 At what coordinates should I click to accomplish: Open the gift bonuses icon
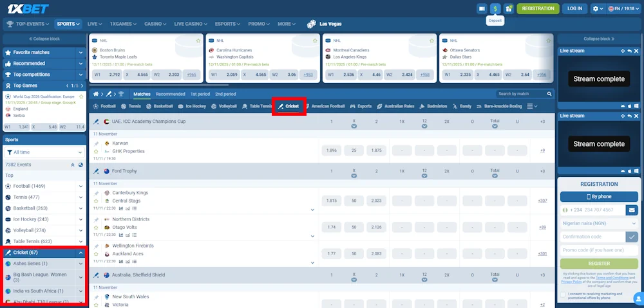point(509,8)
